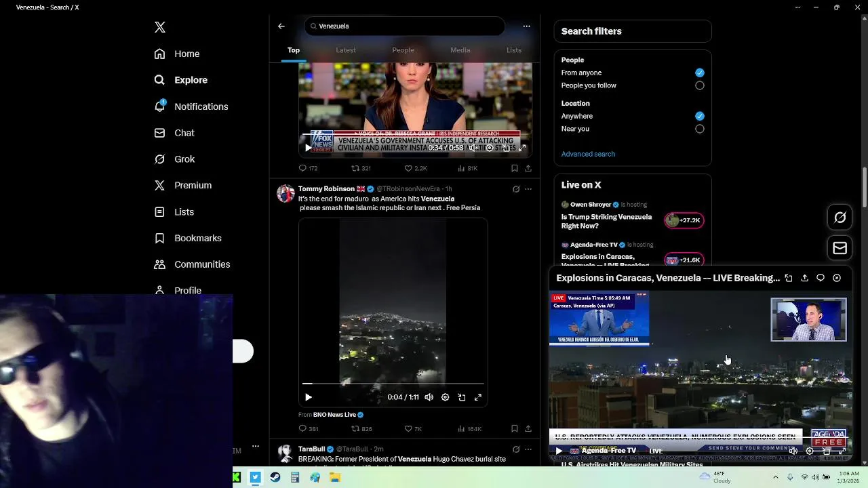Open floating Grok button on right
868x488 pixels.
click(840, 218)
